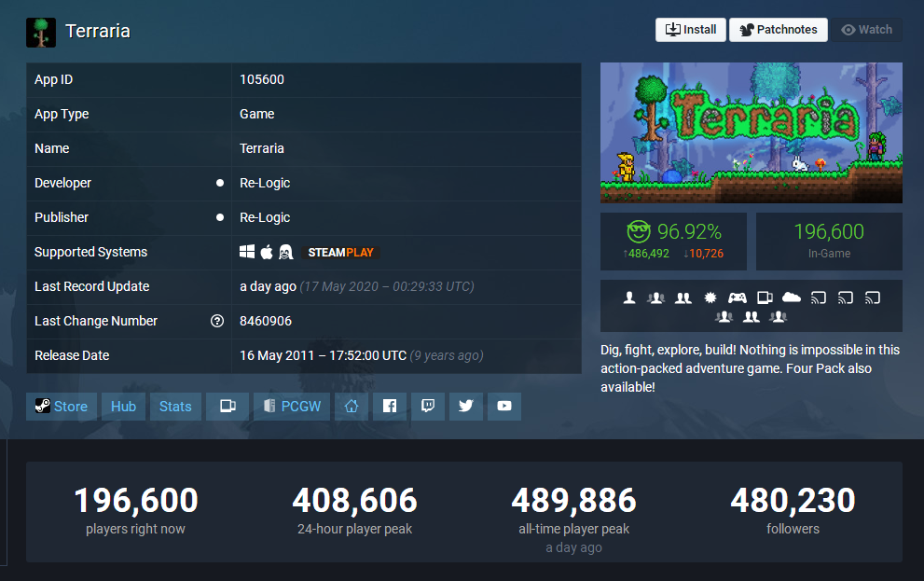Open the Twitter profile icon
Image resolution: width=924 pixels, height=581 pixels.
(466, 406)
